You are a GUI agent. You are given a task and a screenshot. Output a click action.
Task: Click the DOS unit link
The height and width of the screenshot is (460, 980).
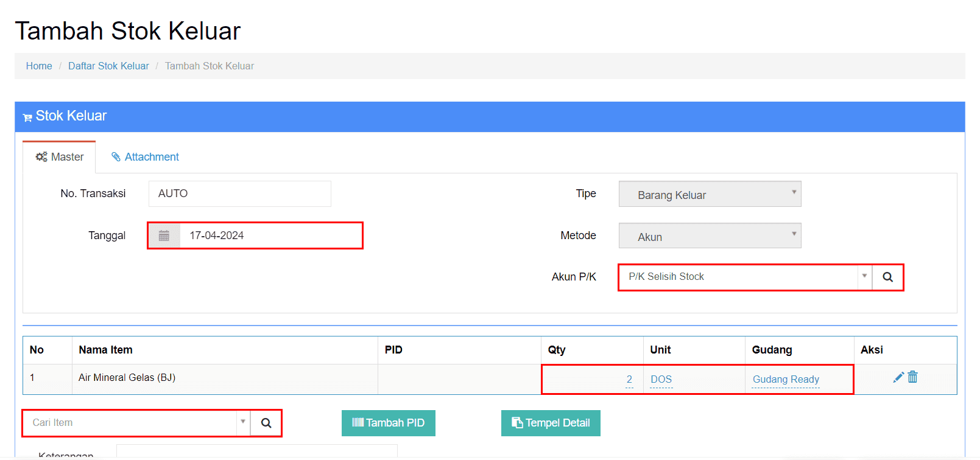(661, 380)
